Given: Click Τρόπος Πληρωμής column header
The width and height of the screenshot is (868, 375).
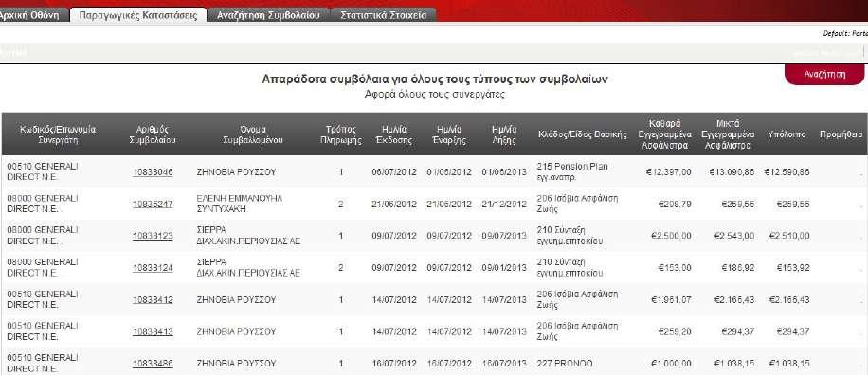Looking at the screenshot, I should coord(340,134).
